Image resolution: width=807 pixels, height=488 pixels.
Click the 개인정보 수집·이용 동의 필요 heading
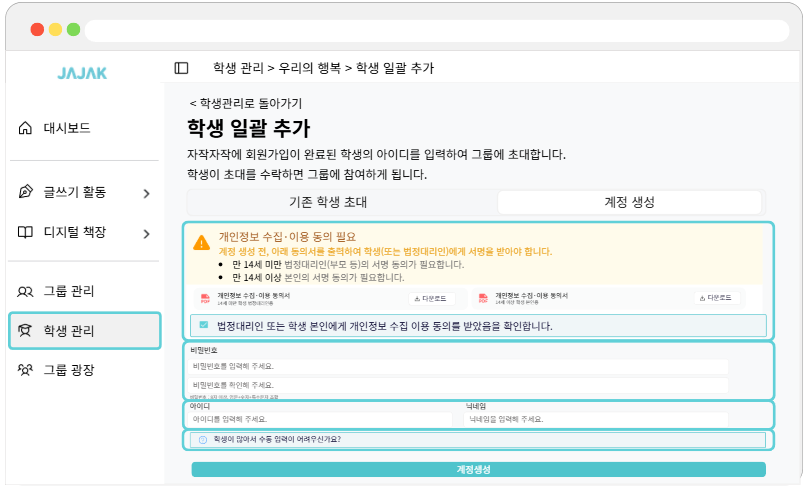(x=287, y=237)
